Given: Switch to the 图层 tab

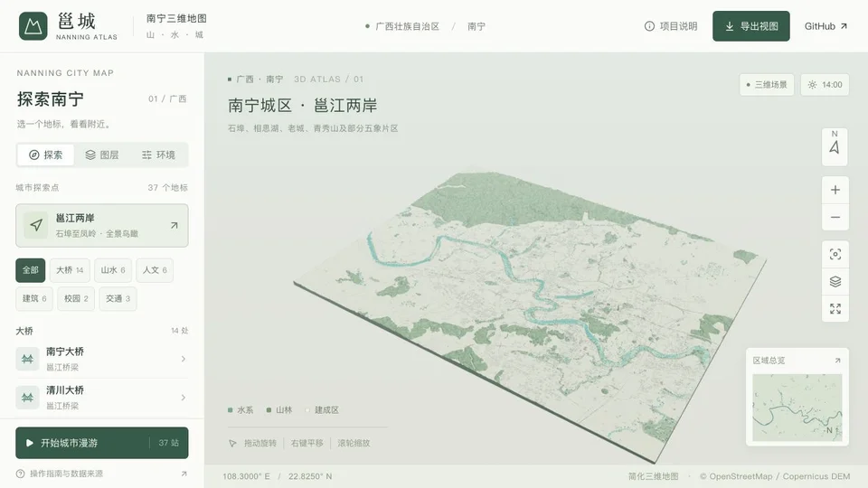Looking at the screenshot, I should 102,155.
